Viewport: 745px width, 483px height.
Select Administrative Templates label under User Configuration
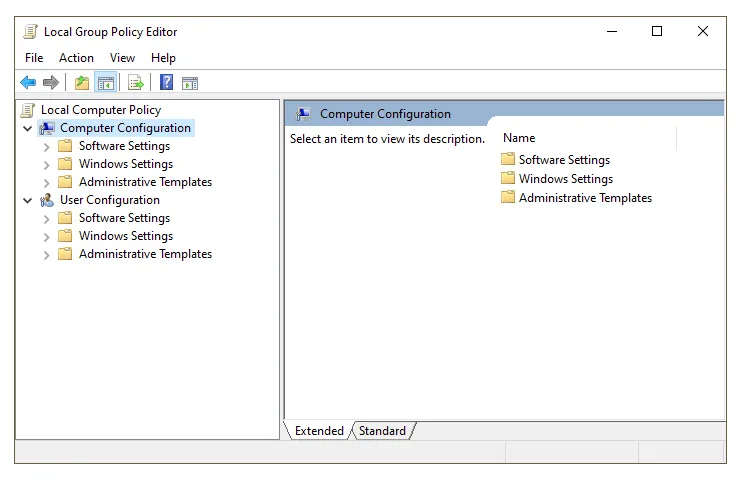coord(145,255)
